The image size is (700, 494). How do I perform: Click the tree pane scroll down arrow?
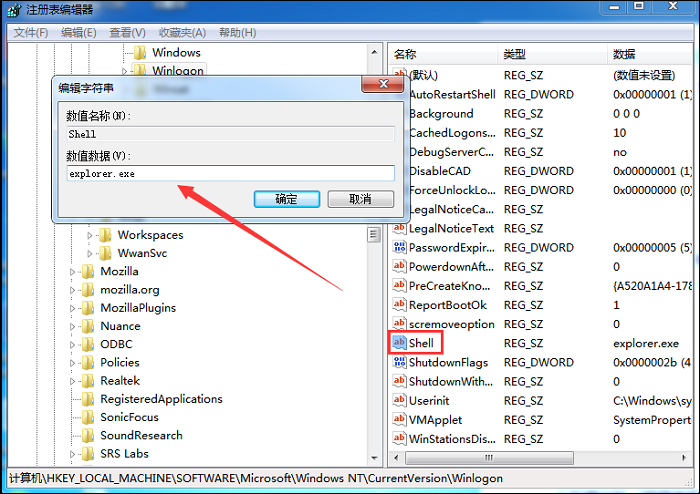(374, 458)
